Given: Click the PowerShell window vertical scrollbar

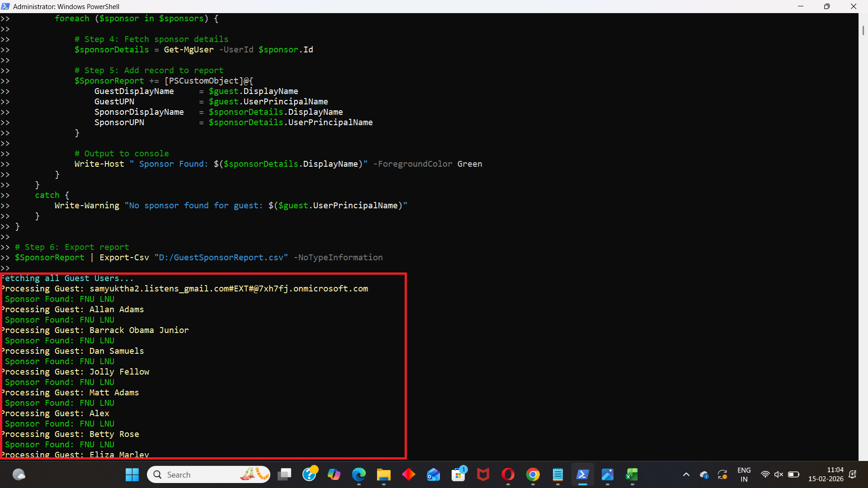Looking at the screenshot, I should coord(863,31).
